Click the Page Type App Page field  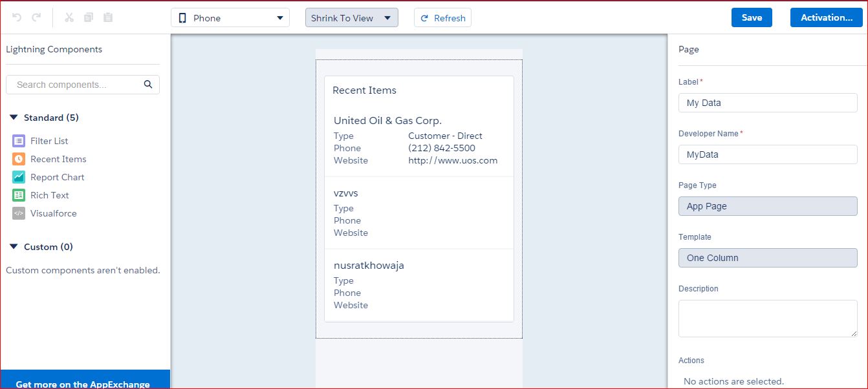768,206
